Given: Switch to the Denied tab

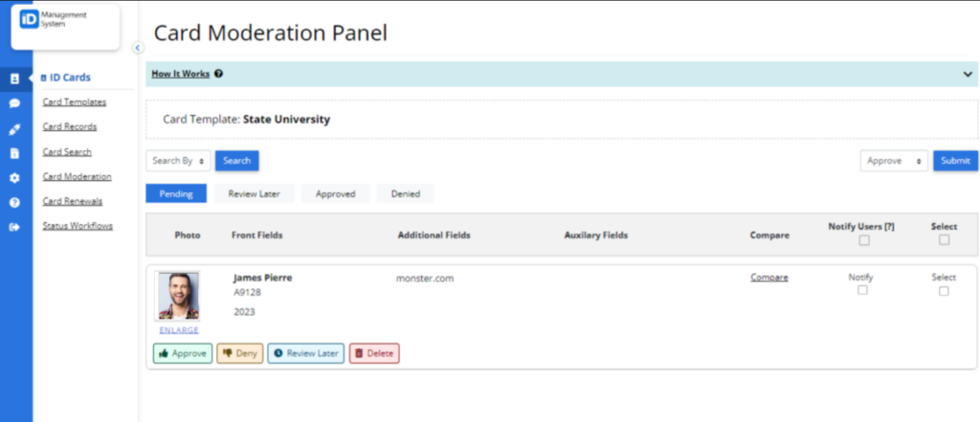Looking at the screenshot, I should pos(405,193).
